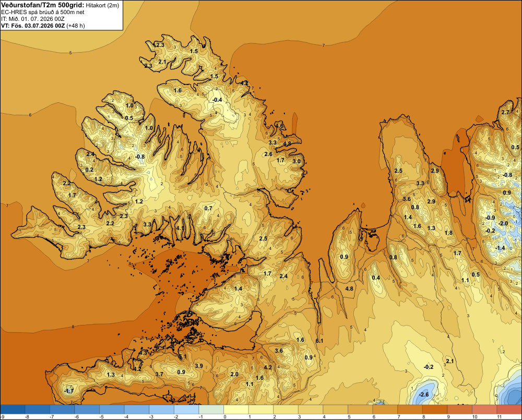Click the 'IT: Mið. 01. 07. 2026 00Z' line
The image size is (522, 420).
tap(33, 19)
